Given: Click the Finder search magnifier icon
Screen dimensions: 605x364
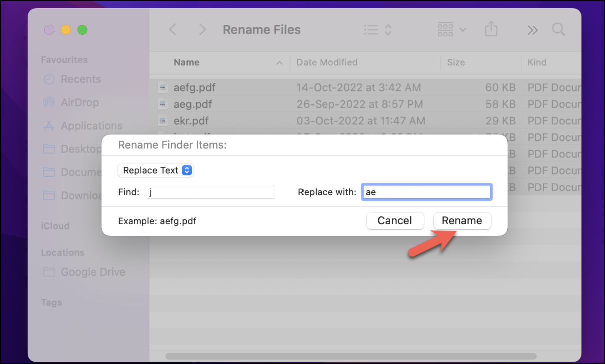Looking at the screenshot, I should pyautogui.click(x=558, y=30).
